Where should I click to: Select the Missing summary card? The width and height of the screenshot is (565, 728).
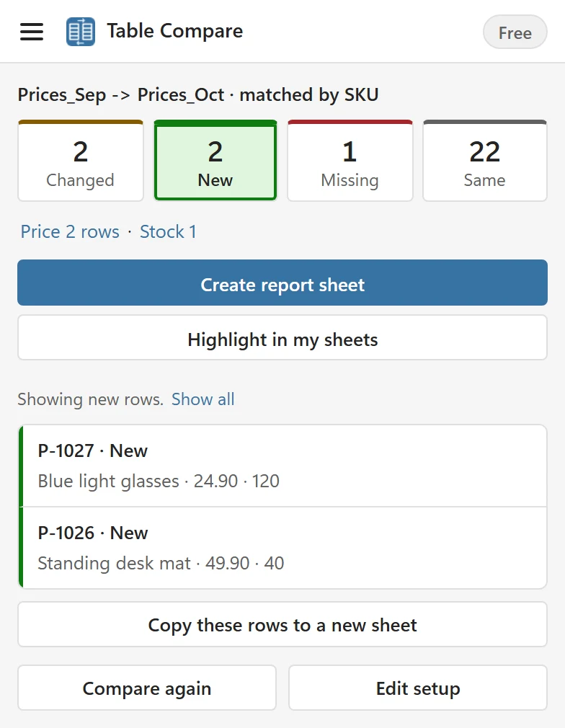350,161
